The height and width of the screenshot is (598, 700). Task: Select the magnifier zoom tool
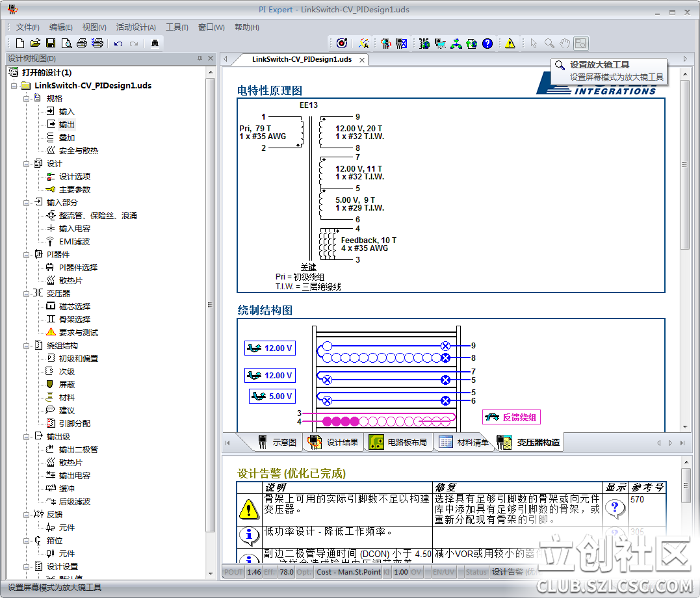coord(550,44)
